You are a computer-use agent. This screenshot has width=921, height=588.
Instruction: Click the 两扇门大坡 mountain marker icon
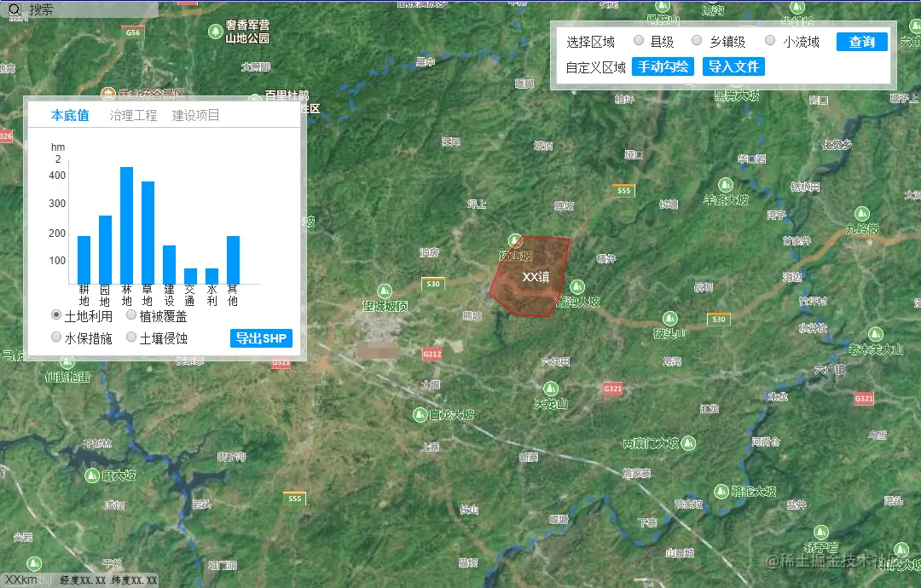pos(688,443)
